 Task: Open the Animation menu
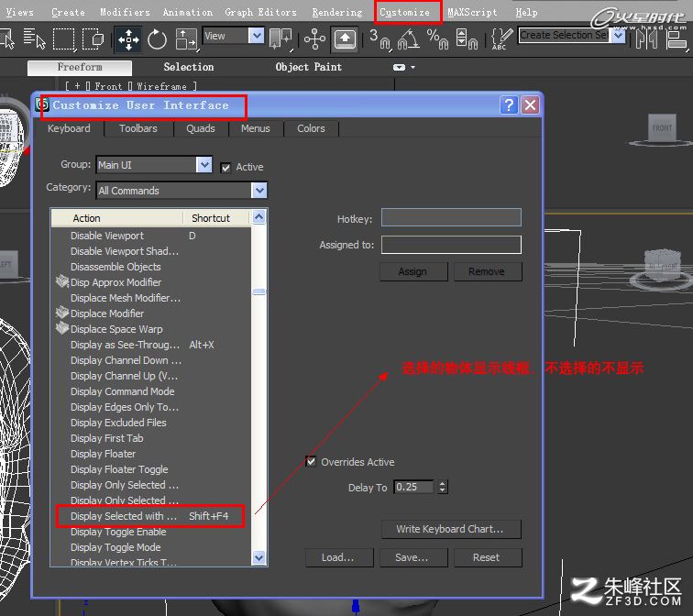tap(187, 12)
